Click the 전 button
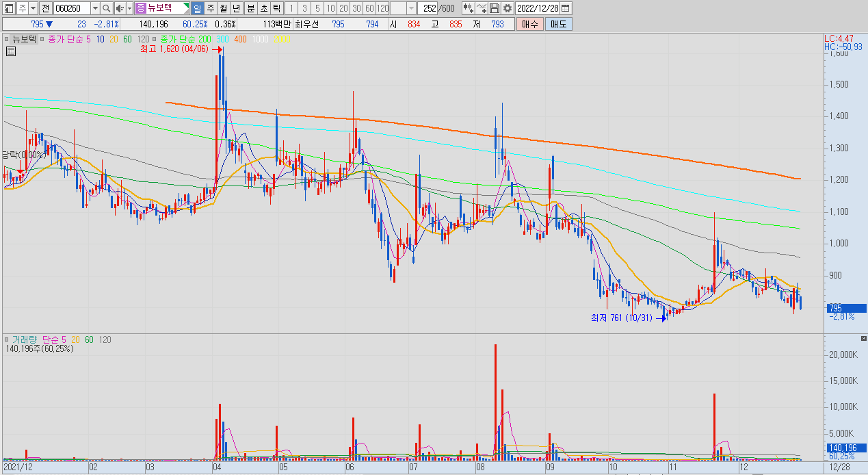 45,8
